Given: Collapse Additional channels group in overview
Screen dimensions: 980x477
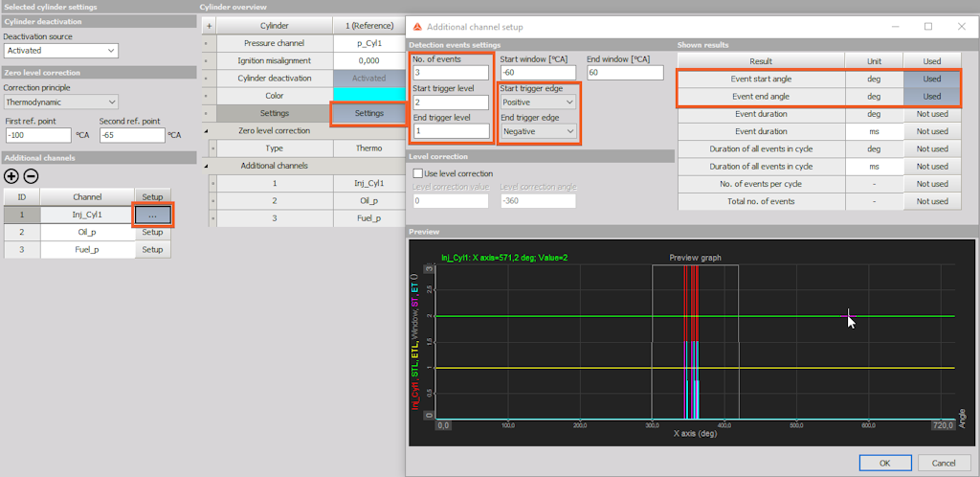Looking at the screenshot, I should [x=207, y=166].
